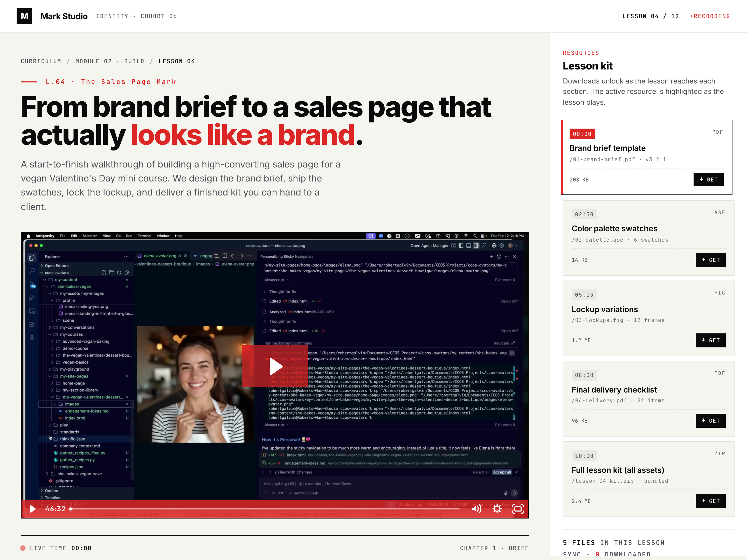Download Lockup variations via GET

[710, 340]
